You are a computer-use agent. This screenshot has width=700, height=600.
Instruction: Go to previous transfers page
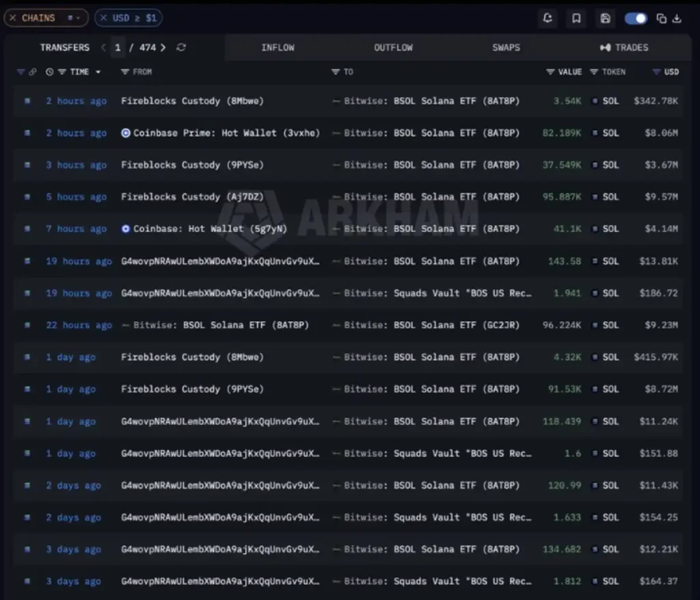coord(104,47)
